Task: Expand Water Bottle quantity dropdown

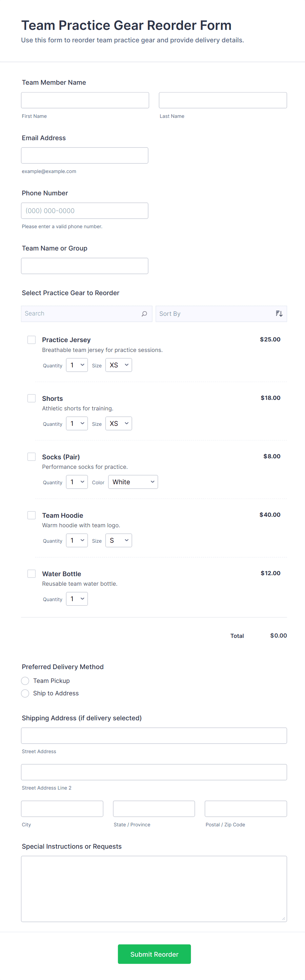Action: (x=77, y=599)
